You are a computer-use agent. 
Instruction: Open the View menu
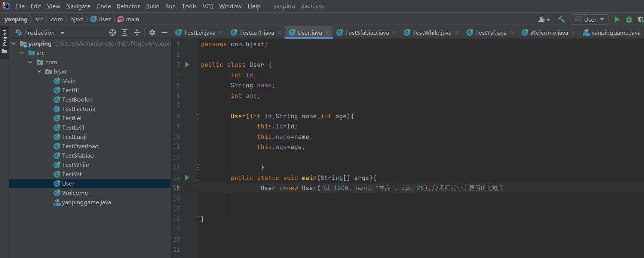tap(53, 6)
